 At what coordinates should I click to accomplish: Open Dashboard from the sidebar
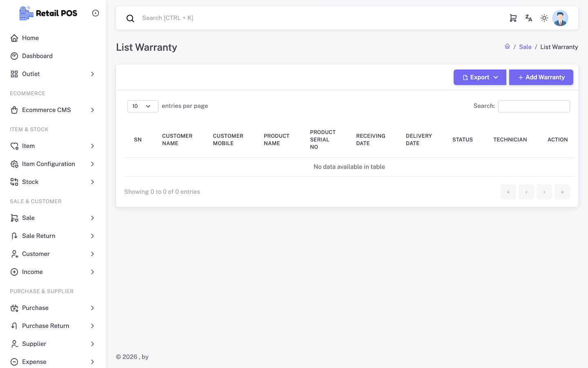(53, 56)
